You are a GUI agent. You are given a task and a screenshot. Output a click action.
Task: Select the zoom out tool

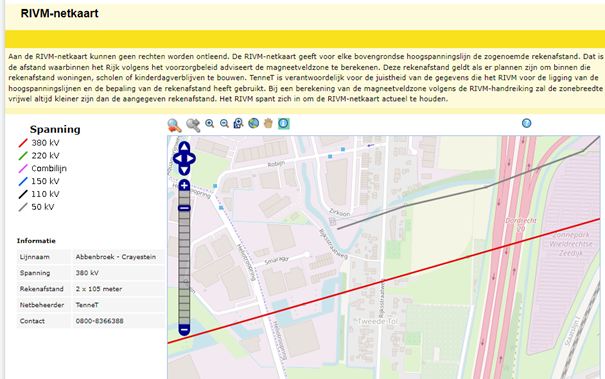click(224, 124)
